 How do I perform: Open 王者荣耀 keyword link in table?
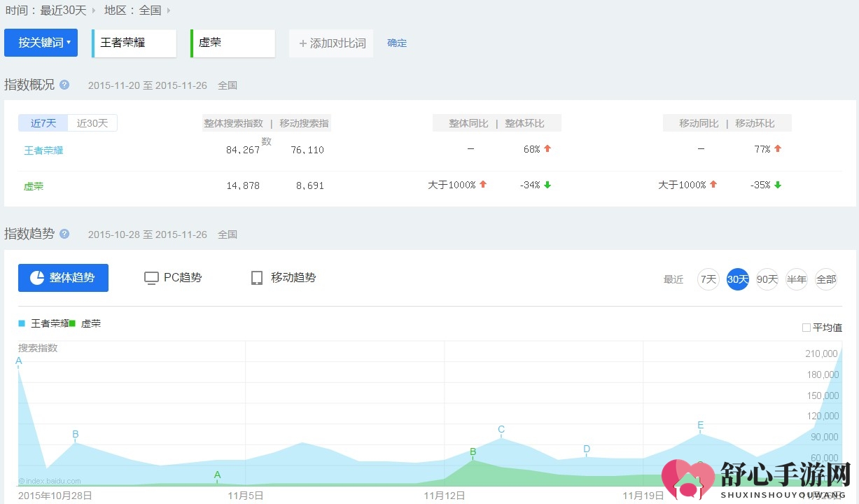click(x=43, y=150)
